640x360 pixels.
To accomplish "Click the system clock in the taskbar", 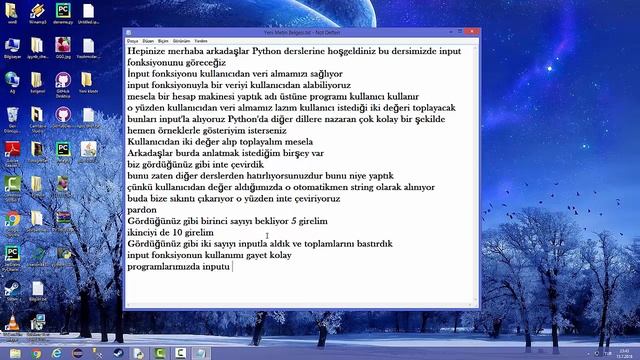I will (x=624, y=353).
